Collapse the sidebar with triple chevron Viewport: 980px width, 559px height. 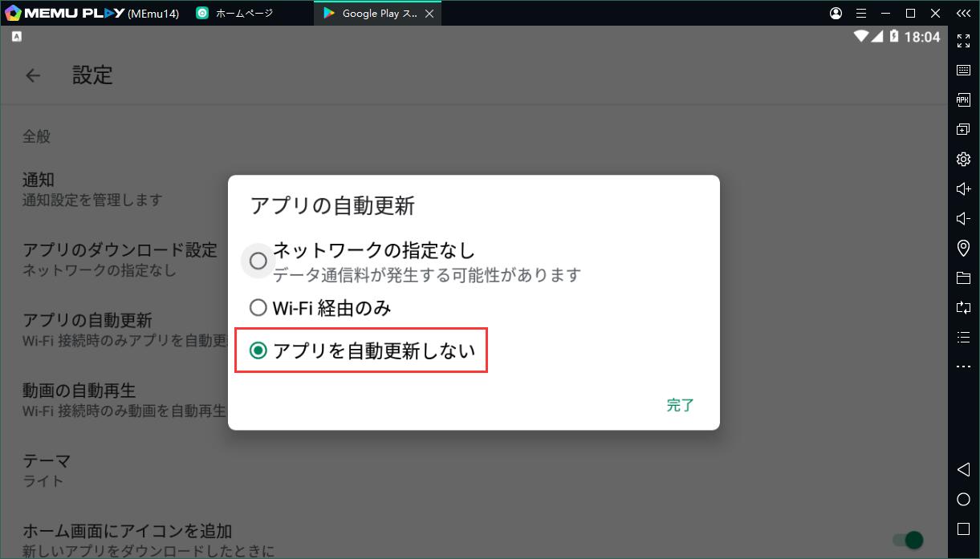[x=963, y=14]
